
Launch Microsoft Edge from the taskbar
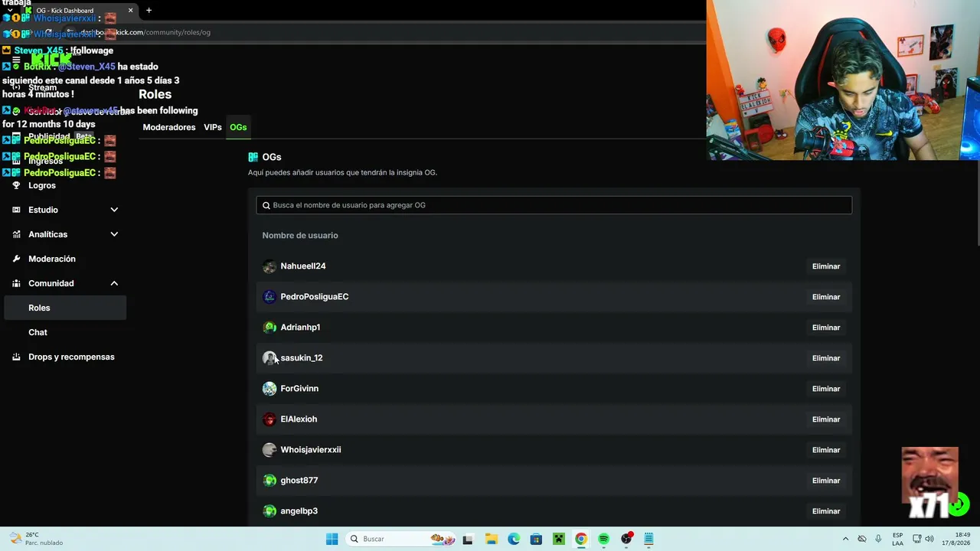click(514, 539)
